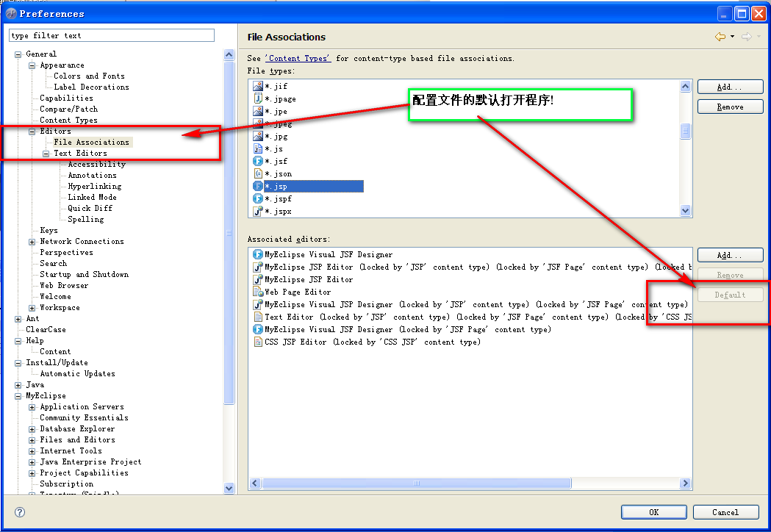Click the 'Content Types' link

click(298, 58)
